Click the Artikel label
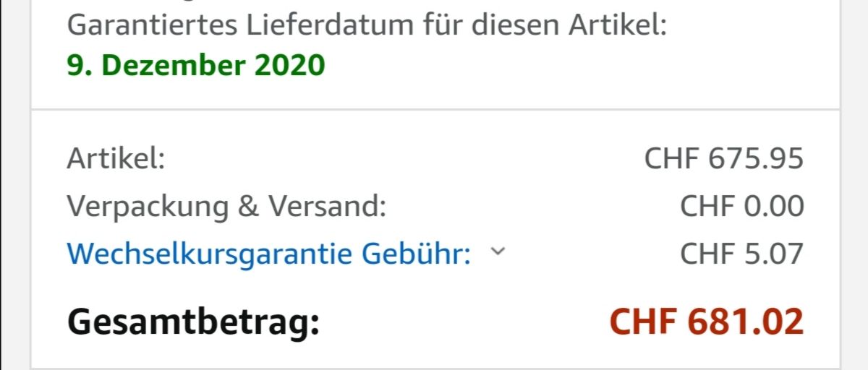The height and width of the screenshot is (370, 868). pyautogui.click(x=116, y=158)
